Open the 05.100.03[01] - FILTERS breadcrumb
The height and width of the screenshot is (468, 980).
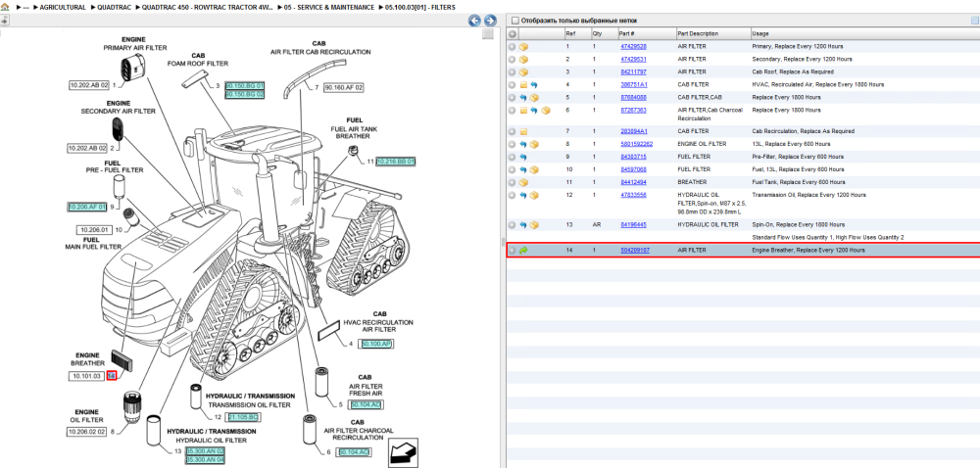tap(420, 8)
